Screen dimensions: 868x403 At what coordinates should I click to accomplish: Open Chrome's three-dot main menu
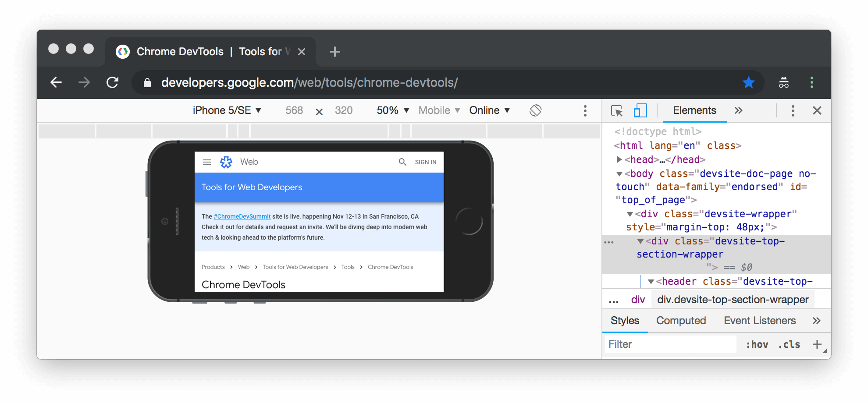(811, 82)
